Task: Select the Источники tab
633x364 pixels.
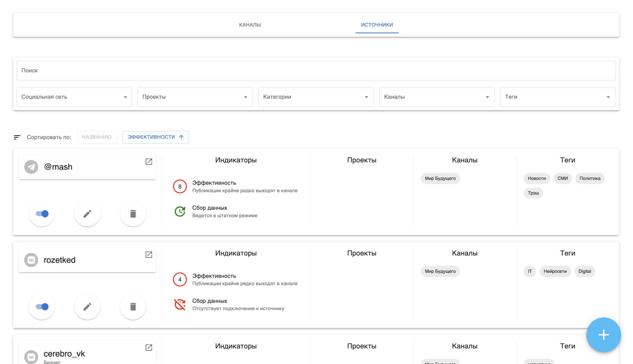Action: point(377,25)
